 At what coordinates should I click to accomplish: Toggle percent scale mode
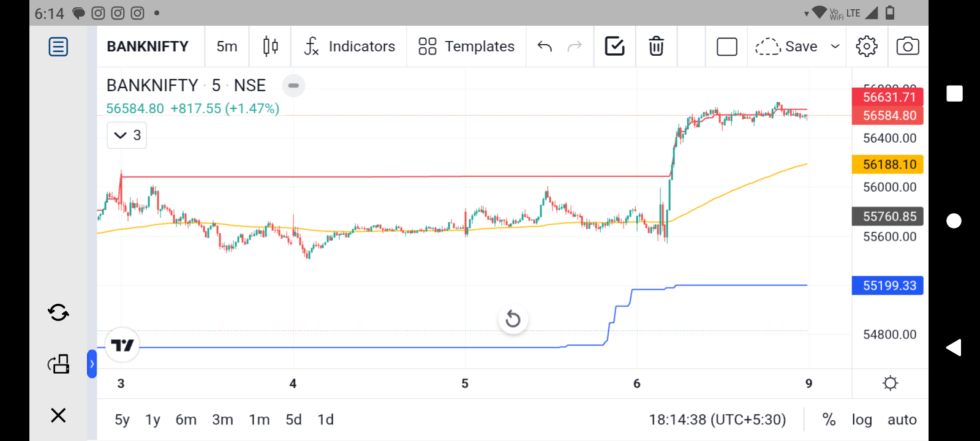click(x=829, y=420)
